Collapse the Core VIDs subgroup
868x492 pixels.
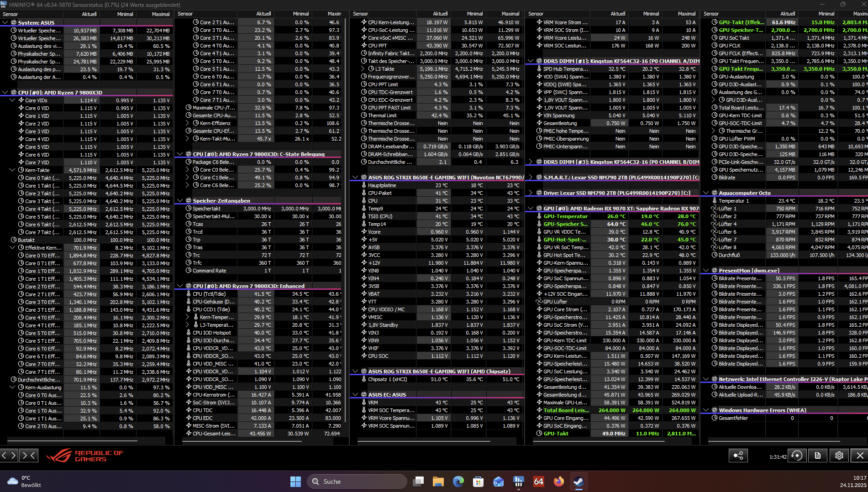click(12, 100)
